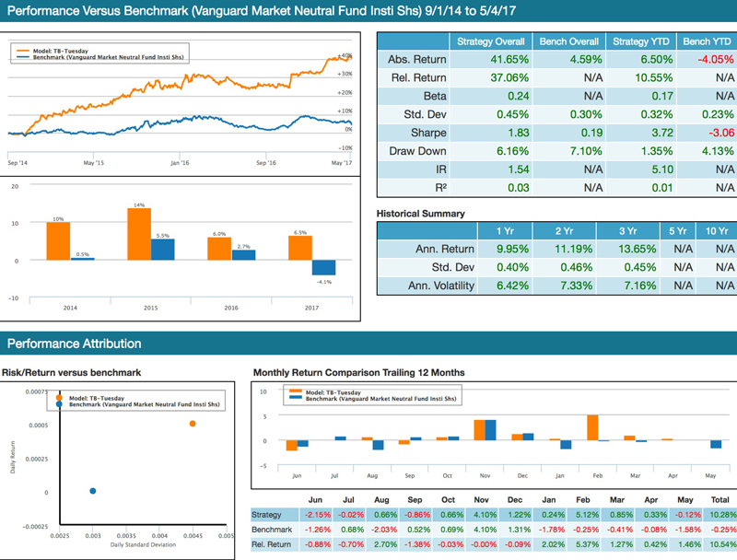Click the blue -4.1% bar for 2017
Viewport: 737px width, 560px height.
pos(323,267)
